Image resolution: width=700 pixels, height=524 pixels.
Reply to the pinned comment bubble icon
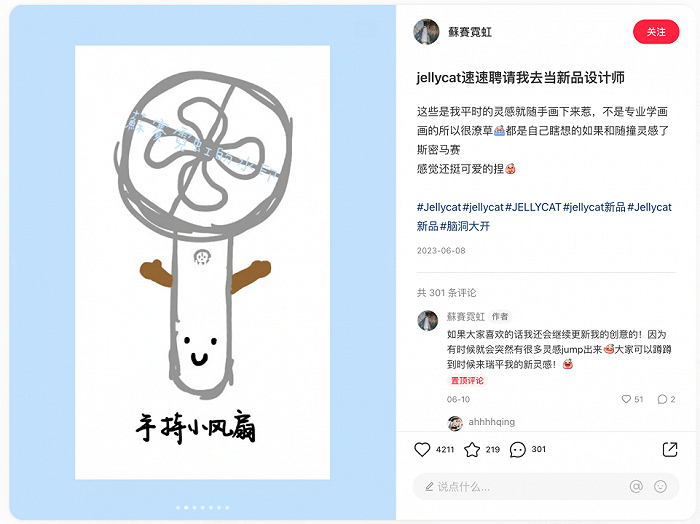point(662,399)
